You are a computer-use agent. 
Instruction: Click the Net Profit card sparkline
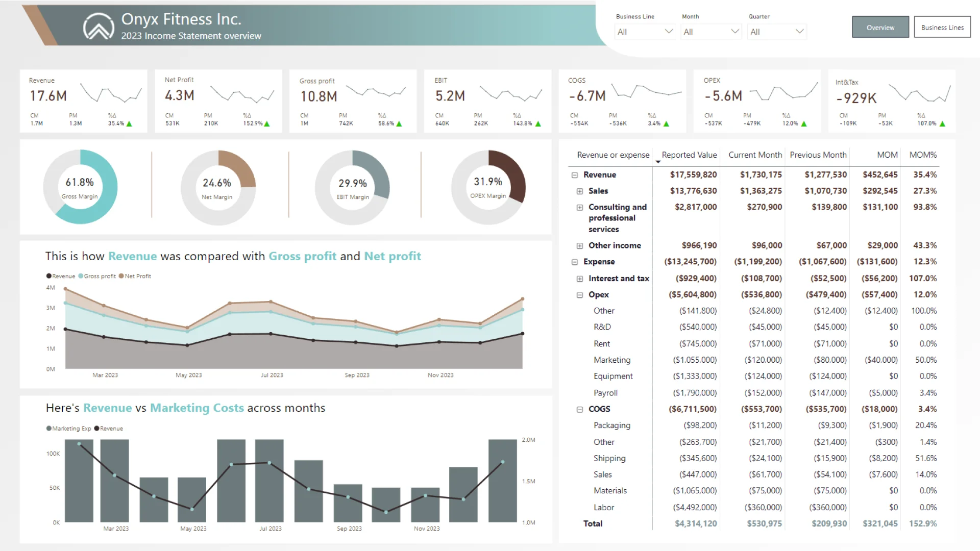point(242,94)
